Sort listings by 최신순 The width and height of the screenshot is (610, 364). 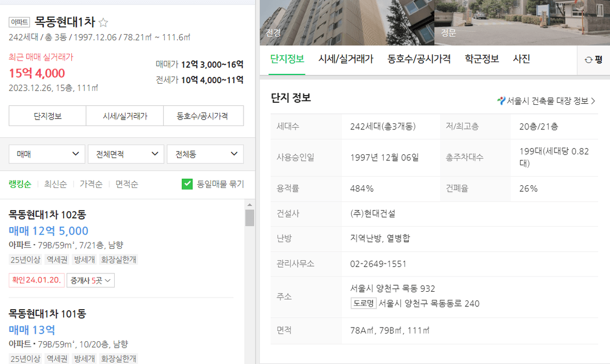[55, 184]
